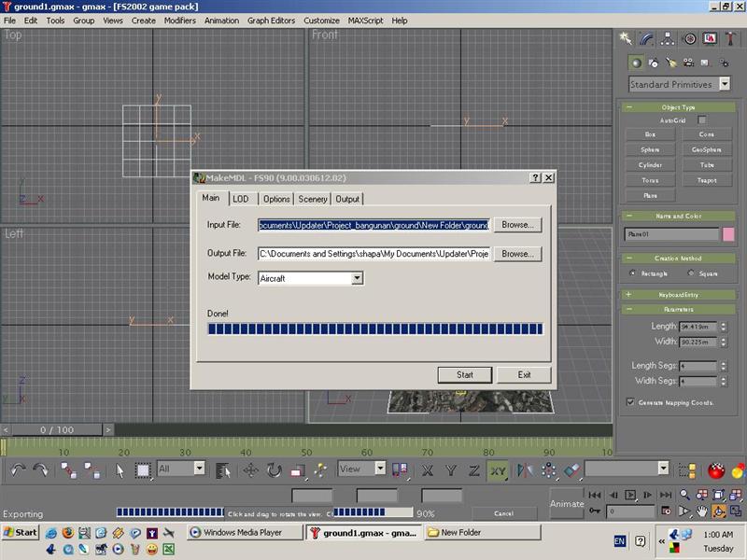
Task: Open the Model Type dropdown
Action: tap(357, 278)
